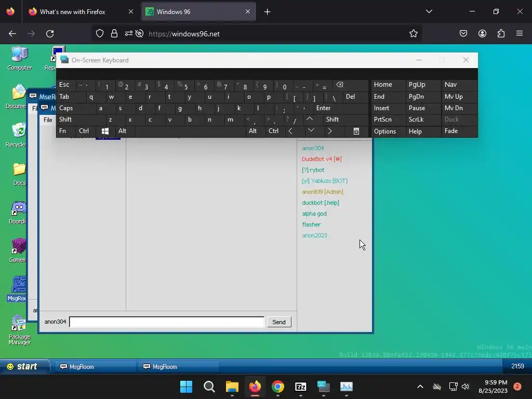Open a new Firefox tab
Viewport: 532px width, 399px height.
[268, 11]
